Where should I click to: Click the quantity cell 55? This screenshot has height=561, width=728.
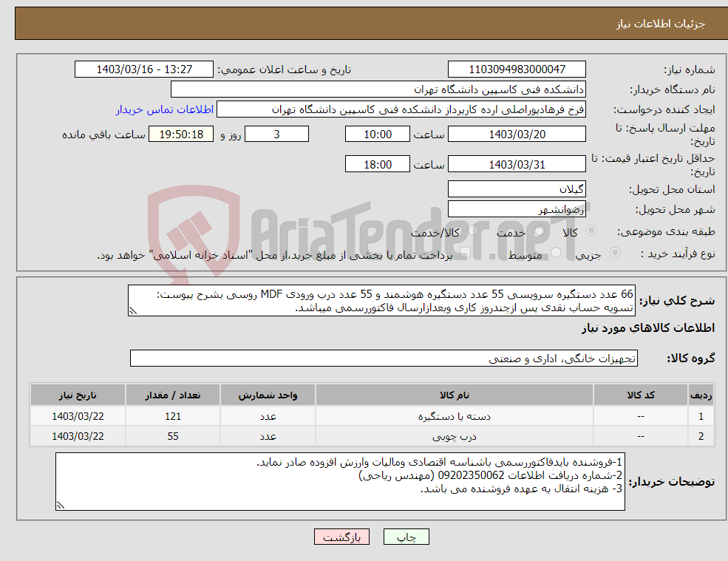click(173, 436)
